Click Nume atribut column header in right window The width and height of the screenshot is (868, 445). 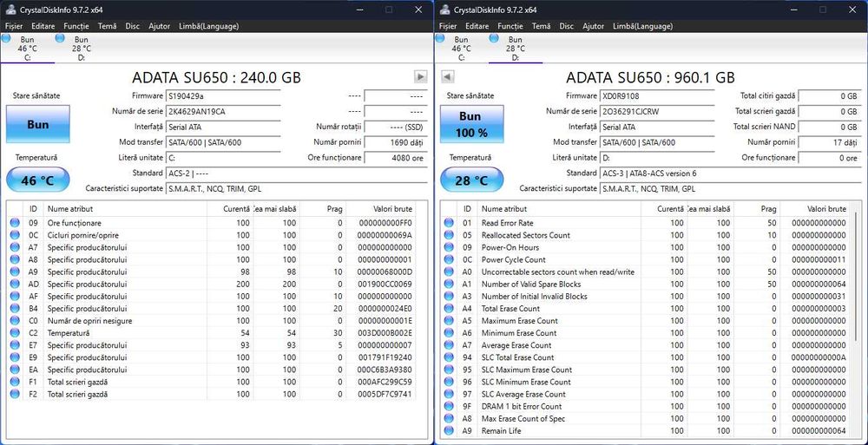(x=503, y=209)
